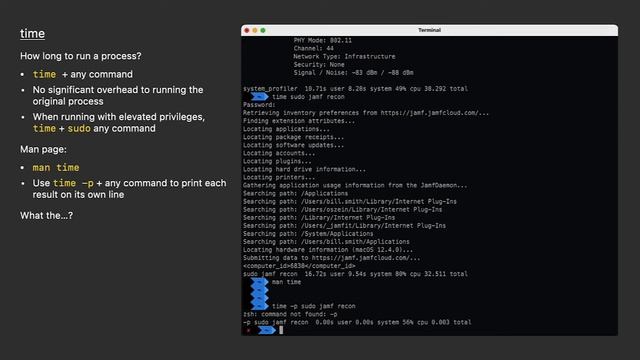Minimize the Terminal window with the yellow button
640x360 pixels.
click(x=255, y=30)
